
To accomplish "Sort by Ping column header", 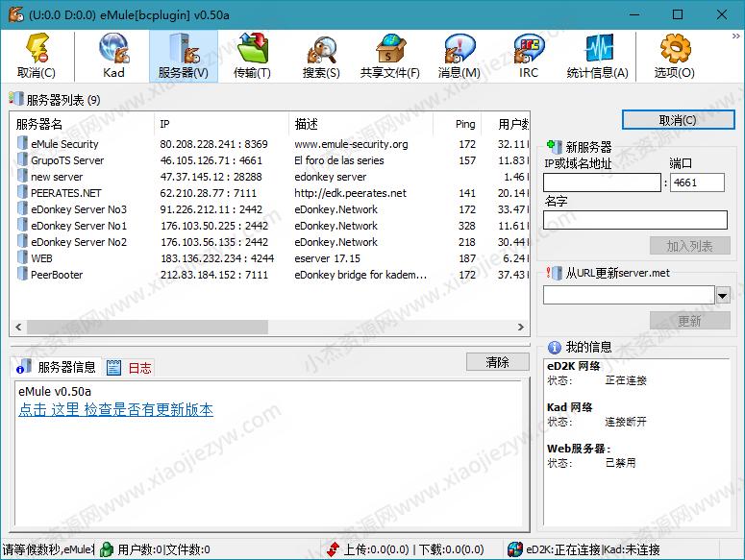I will (x=457, y=124).
